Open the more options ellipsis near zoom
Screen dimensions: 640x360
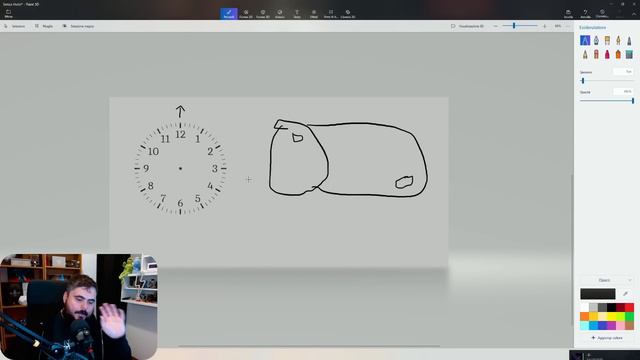pyautogui.click(x=568, y=26)
